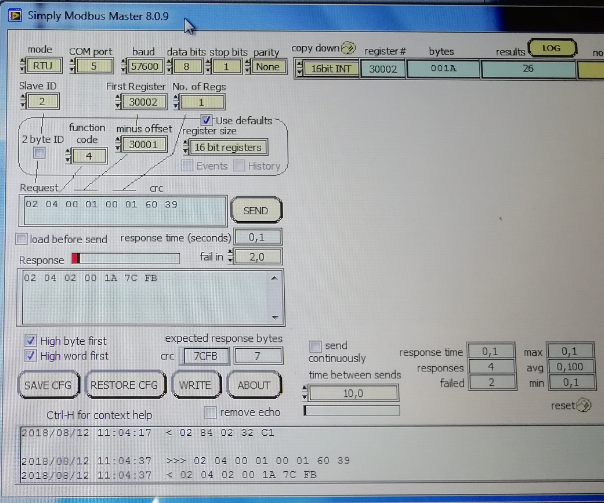The height and width of the screenshot is (503, 604).
Task: Adjust the Slave ID stepper arrows
Action: click(x=23, y=101)
